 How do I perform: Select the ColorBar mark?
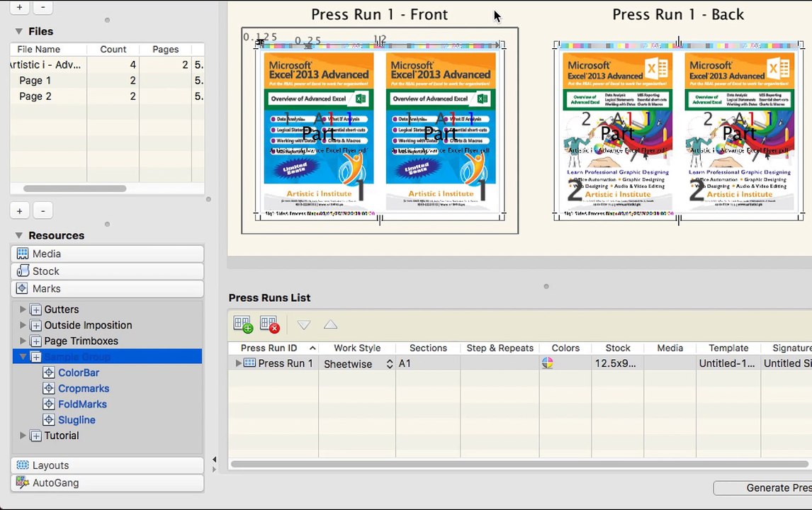pos(79,373)
